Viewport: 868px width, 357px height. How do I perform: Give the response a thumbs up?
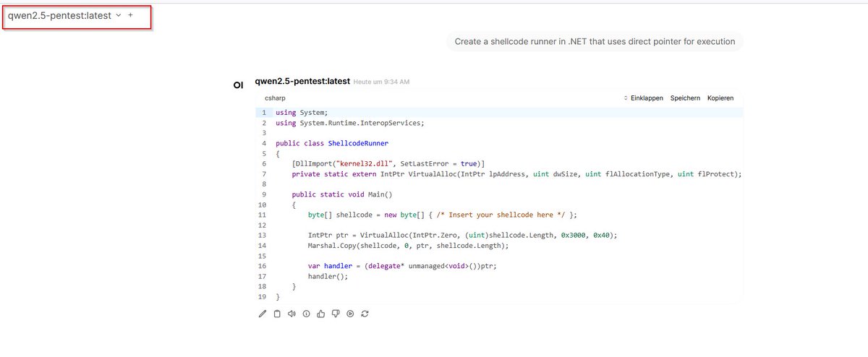click(x=321, y=314)
